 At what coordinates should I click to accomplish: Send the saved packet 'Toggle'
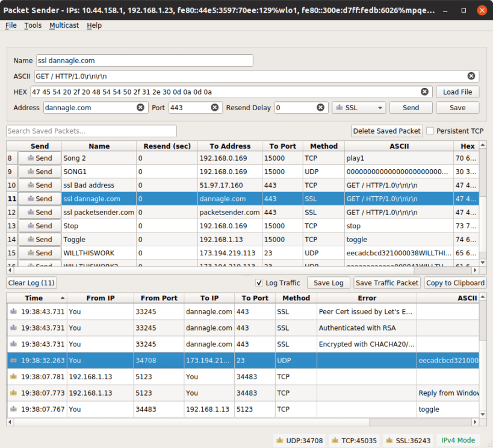[x=40, y=239]
